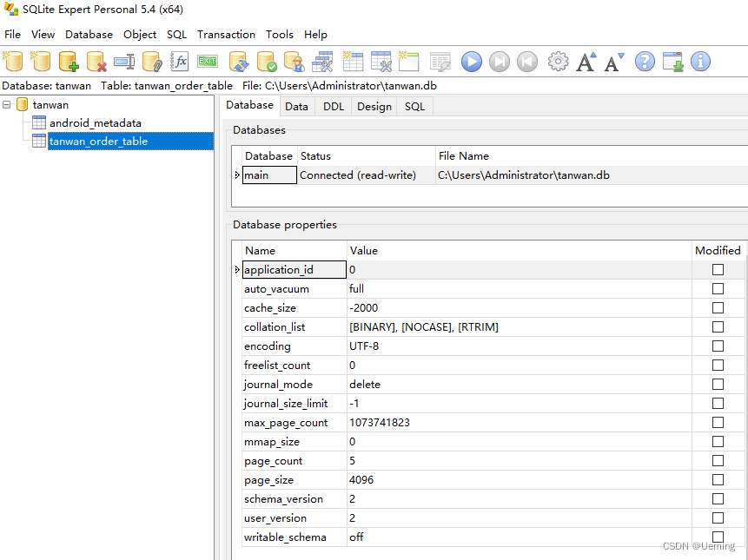Open the Options gear icon
The width and height of the screenshot is (748, 560).
pyautogui.click(x=558, y=62)
